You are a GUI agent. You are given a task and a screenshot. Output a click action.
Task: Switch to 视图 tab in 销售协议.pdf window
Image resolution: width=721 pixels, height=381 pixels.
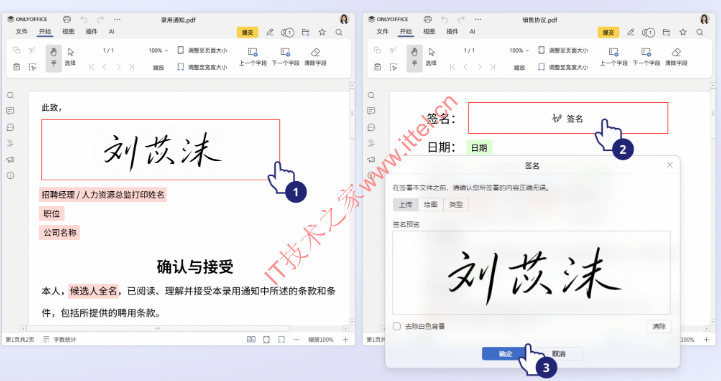pos(429,31)
